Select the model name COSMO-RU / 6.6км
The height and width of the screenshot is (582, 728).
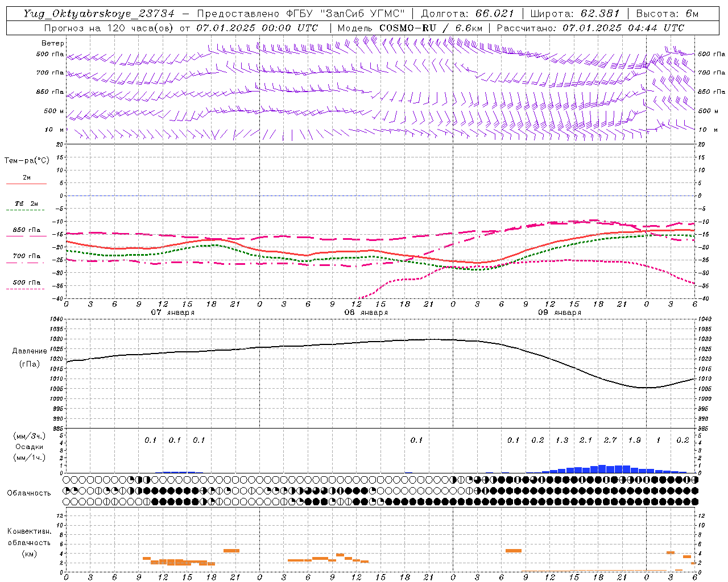pyautogui.click(x=431, y=28)
